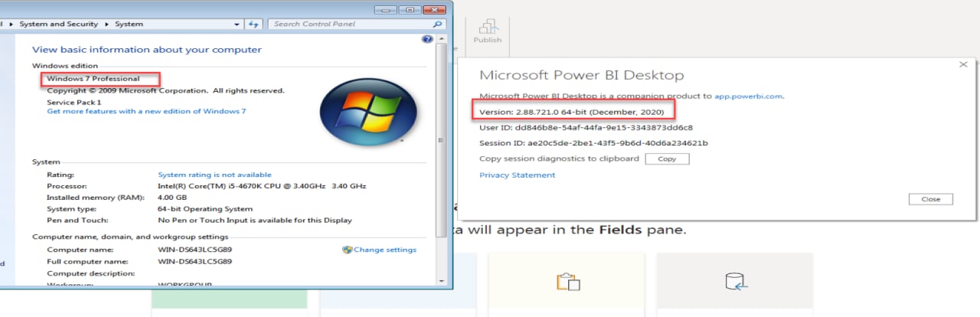Click the Copyright 2009 Microsoft Corporation text
This screenshot has width=980, height=317.
pyautogui.click(x=165, y=90)
